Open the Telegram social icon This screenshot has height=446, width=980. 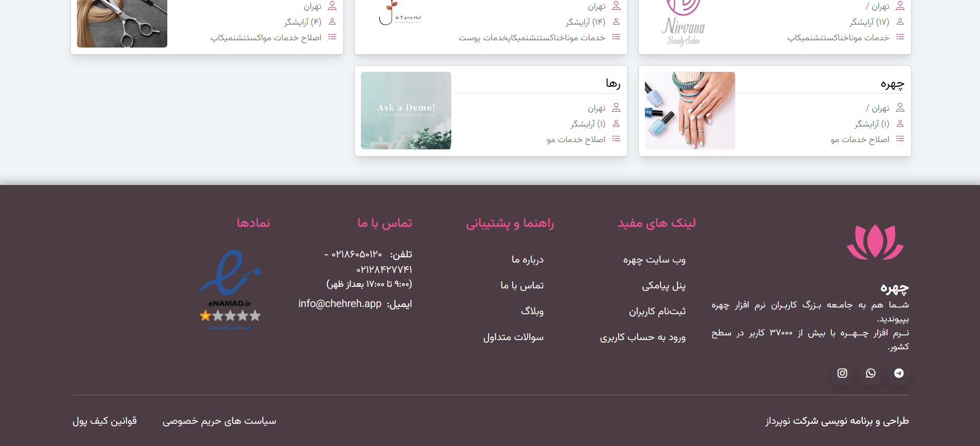[899, 373]
